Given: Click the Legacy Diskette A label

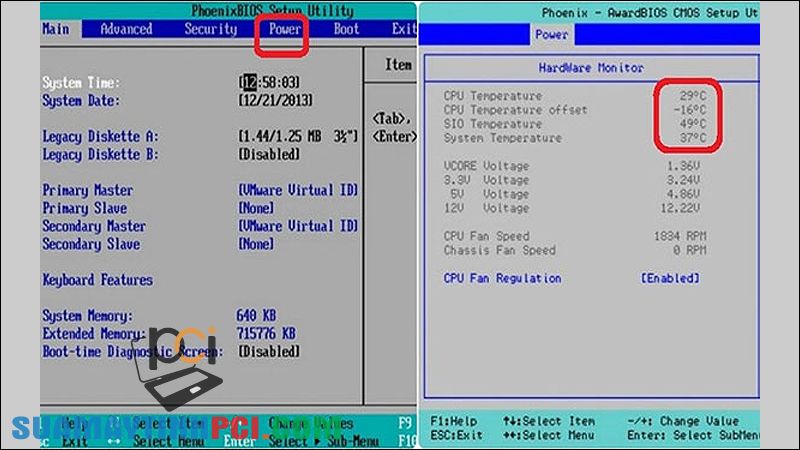Looking at the screenshot, I should click(x=100, y=136).
